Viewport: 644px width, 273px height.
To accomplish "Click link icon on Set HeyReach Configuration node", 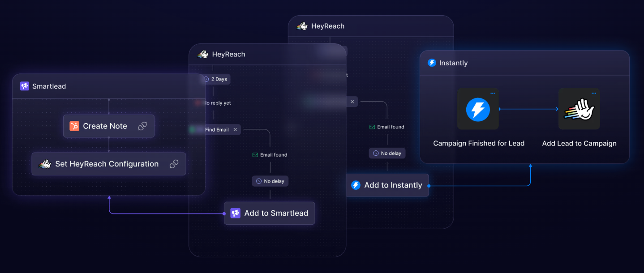I will pyautogui.click(x=174, y=164).
